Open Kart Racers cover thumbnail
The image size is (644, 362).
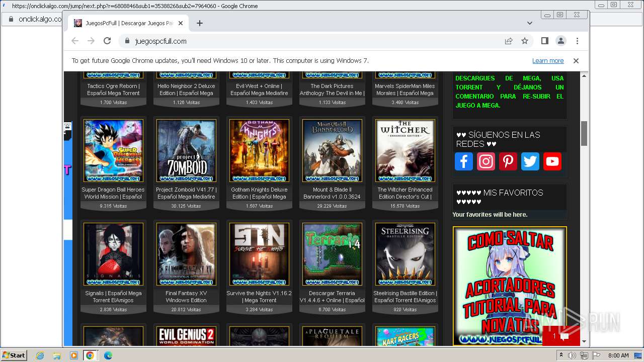coord(405,336)
